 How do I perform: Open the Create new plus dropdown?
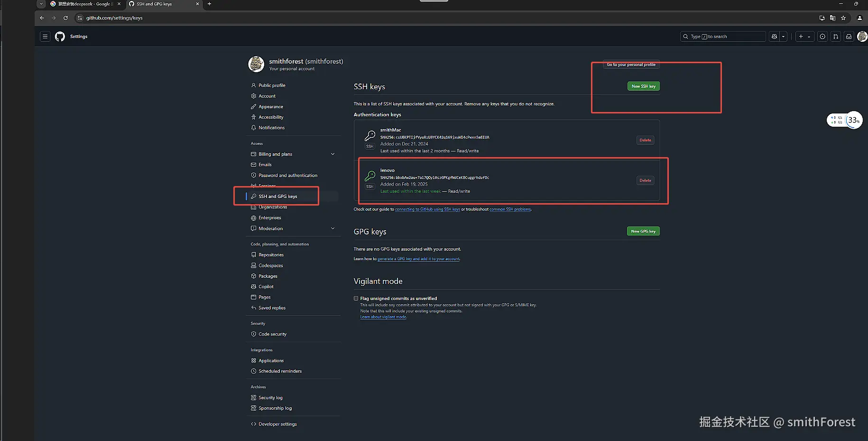804,37
